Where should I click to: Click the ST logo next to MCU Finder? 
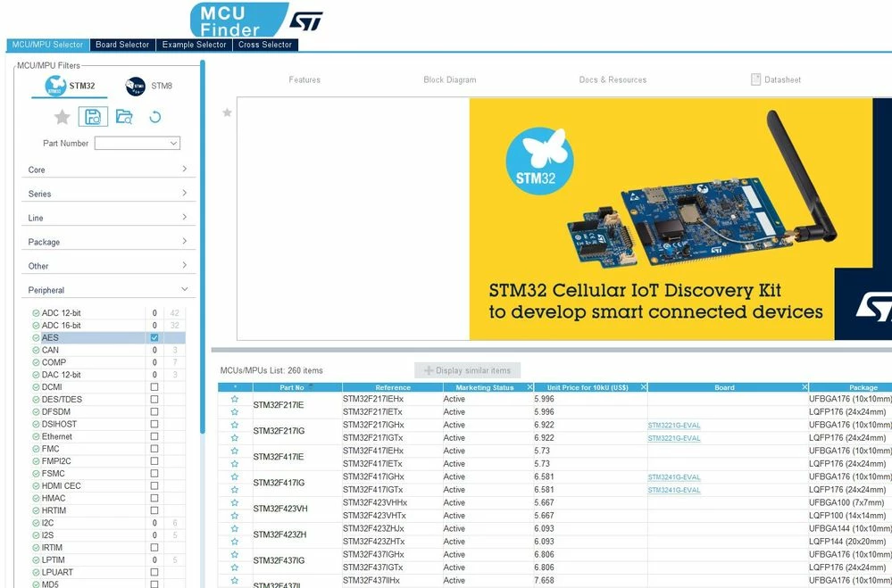[306, 21]
